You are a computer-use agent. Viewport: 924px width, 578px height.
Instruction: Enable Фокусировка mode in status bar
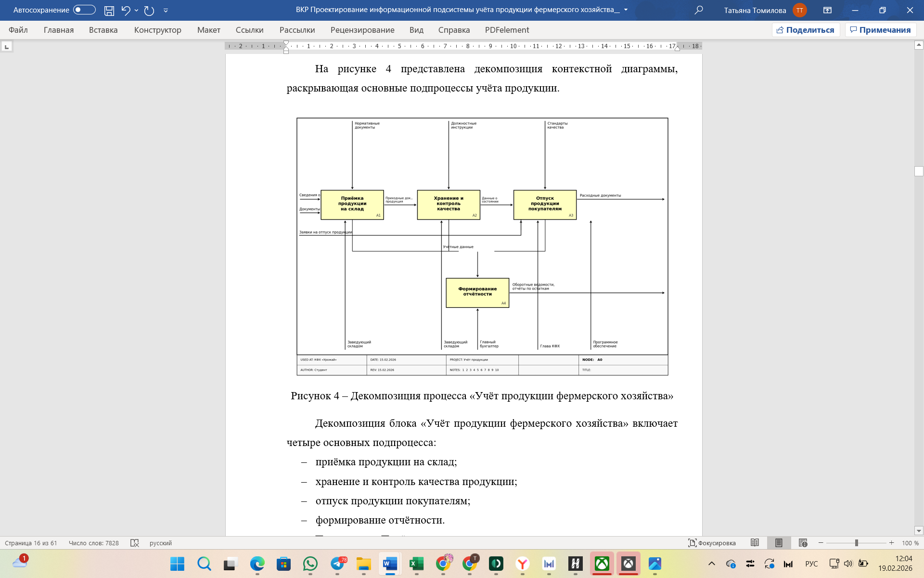[x=712, y=543]
